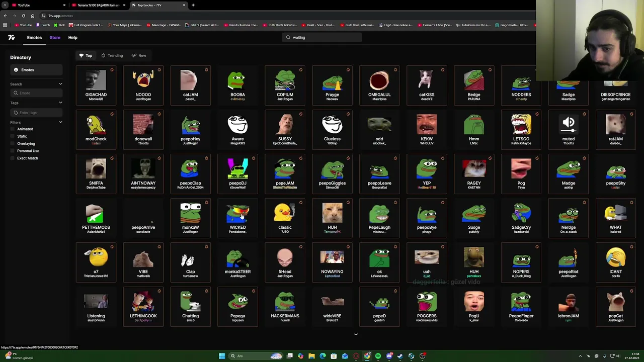Click the Emote search input field
Screen dimensions: 644x362
point(36,93)
